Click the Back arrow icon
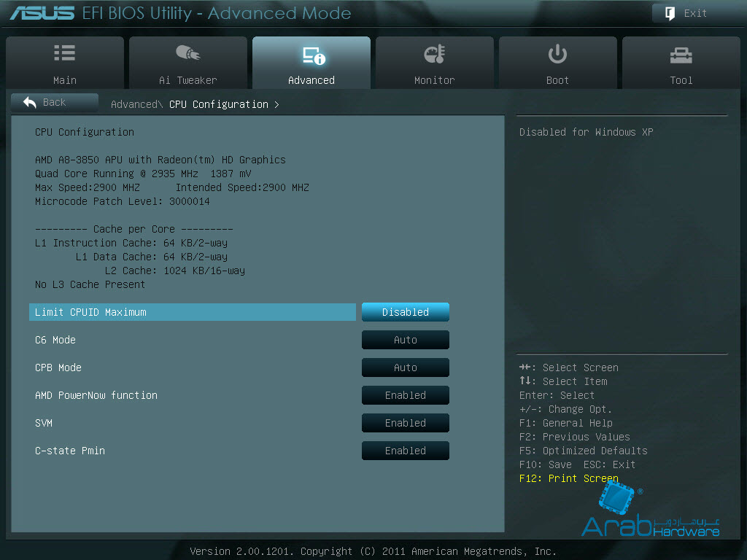 tap(29, 102)
